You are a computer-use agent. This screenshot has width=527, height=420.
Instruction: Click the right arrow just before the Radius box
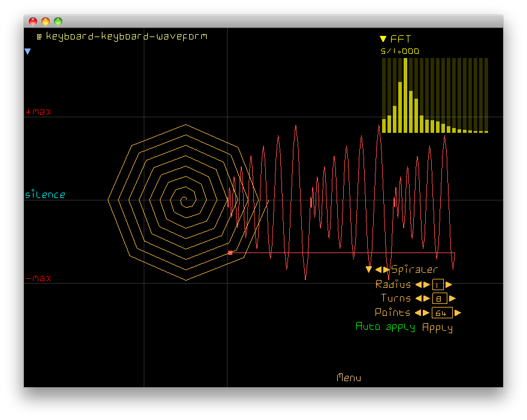(427, 285)
